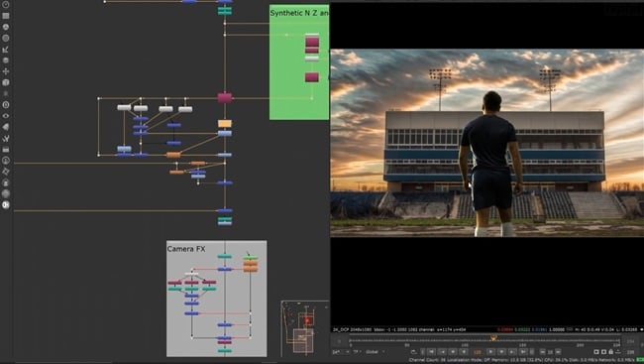Click the timeline at frame label 50
The image size is (644, 364).
pos(407,345)
